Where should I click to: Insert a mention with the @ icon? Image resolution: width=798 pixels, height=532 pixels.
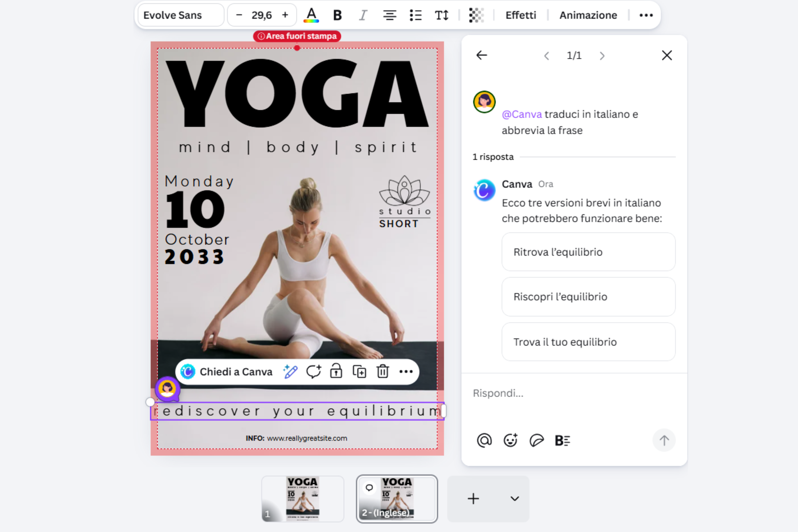(484, 440)
